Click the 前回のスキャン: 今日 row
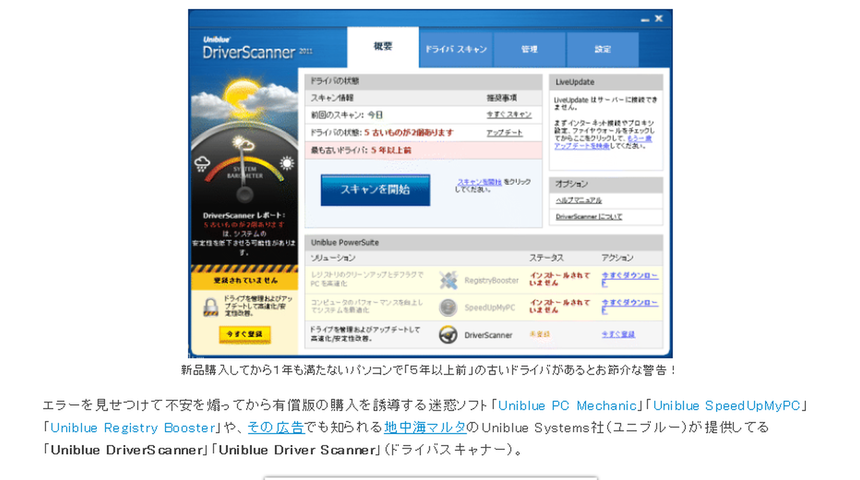Screen dimensions: 860x480 point(423,115)
